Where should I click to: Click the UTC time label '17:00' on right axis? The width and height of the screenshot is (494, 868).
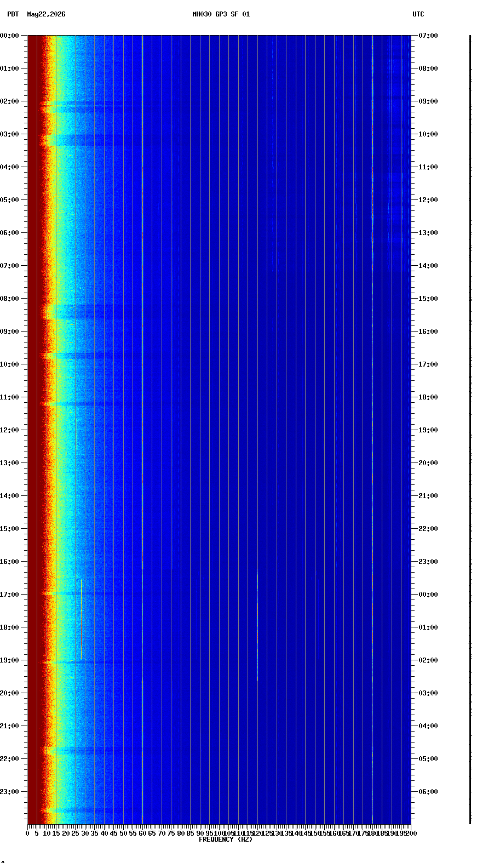428,364
